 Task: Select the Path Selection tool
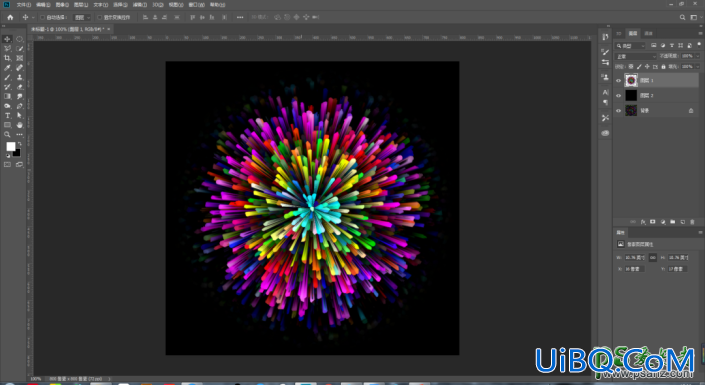[x=20, y=116]
